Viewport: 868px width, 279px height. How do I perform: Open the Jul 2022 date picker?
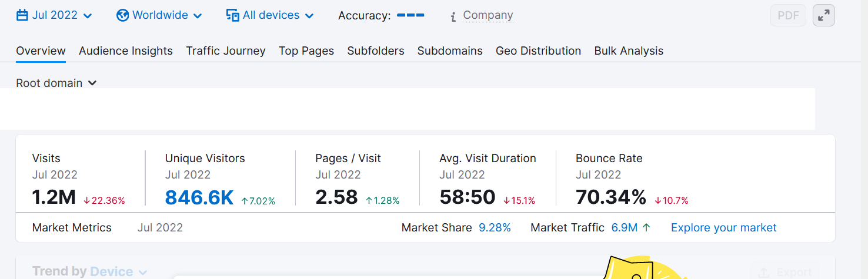54,15
